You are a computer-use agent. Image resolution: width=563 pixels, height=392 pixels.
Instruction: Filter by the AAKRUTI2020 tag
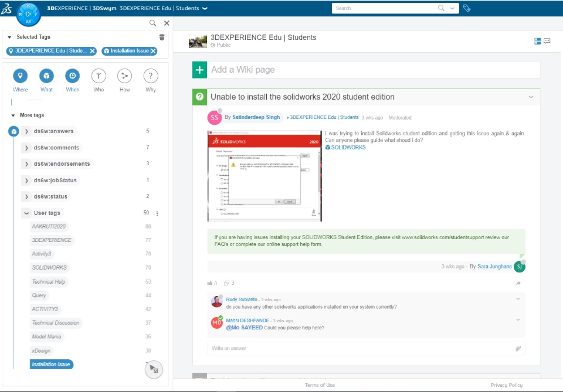pos(49,226)
